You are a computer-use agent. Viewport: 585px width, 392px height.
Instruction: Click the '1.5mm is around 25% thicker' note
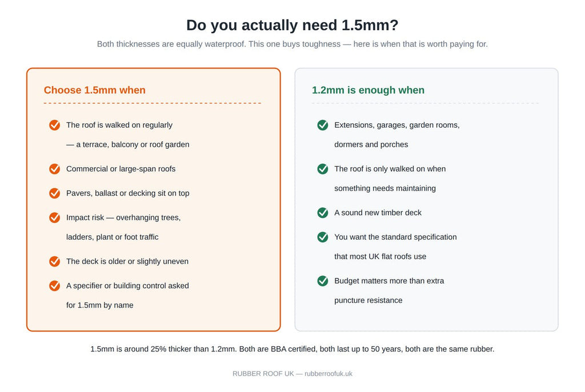click(292, 349)
